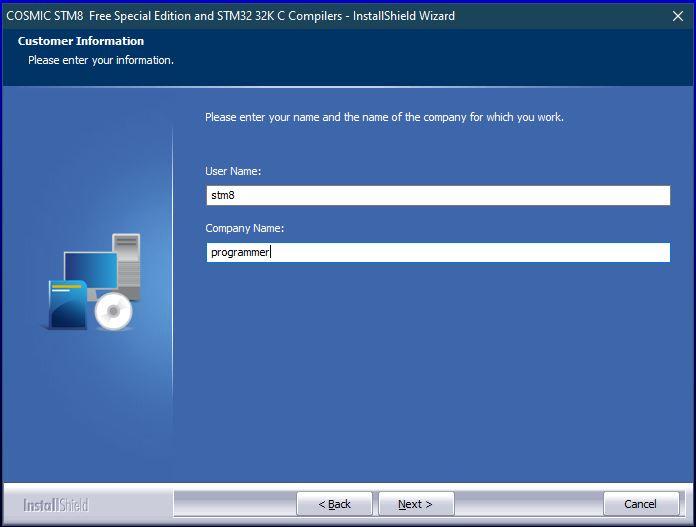Focus the Company Name input field

tap(438, 252)
